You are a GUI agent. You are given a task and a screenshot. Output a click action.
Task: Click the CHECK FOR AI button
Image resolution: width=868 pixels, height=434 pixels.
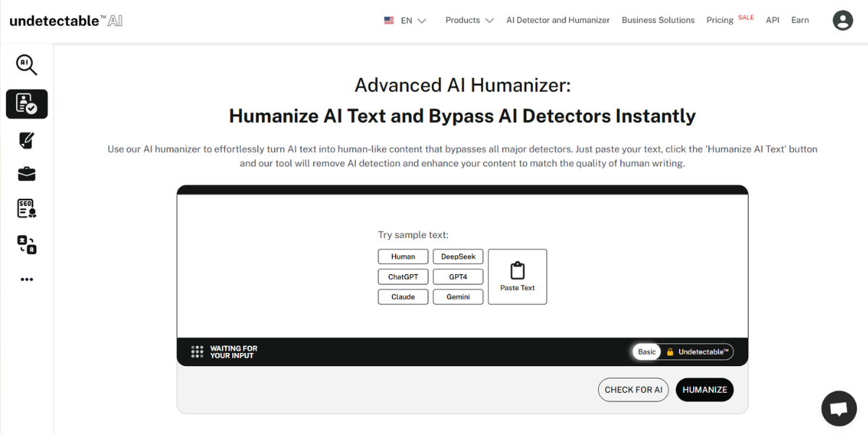point(633,390)
